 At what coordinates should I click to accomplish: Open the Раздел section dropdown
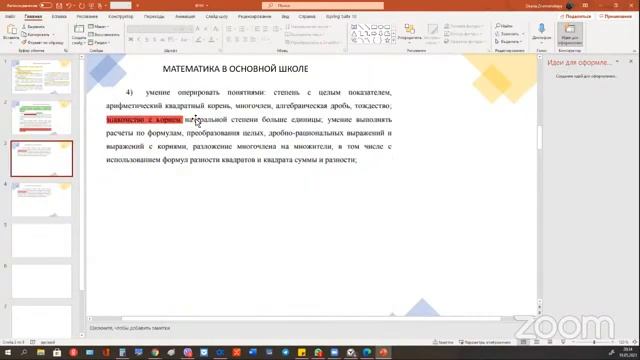(99, 42)
